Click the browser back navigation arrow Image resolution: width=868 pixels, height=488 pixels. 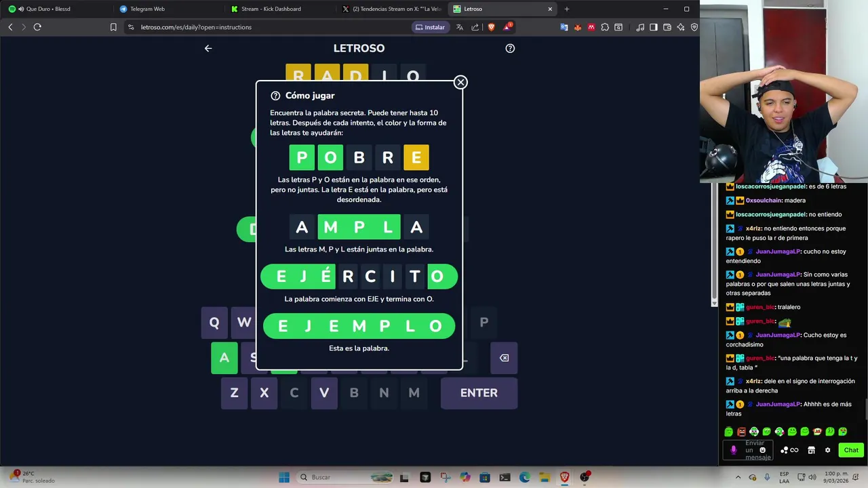tap(10, 27)
